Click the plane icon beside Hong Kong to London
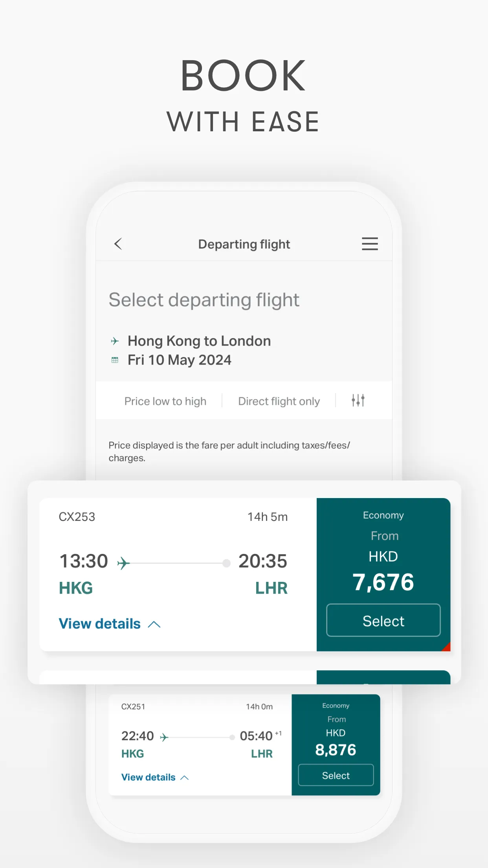The height and width of the screenshot is (868, 488). coord(114,340)
